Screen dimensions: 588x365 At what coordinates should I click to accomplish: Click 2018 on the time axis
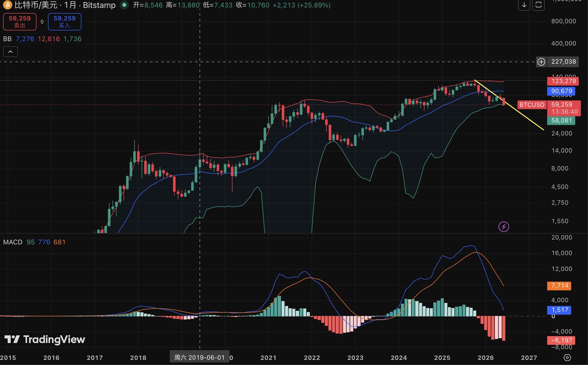coord(138,358)
